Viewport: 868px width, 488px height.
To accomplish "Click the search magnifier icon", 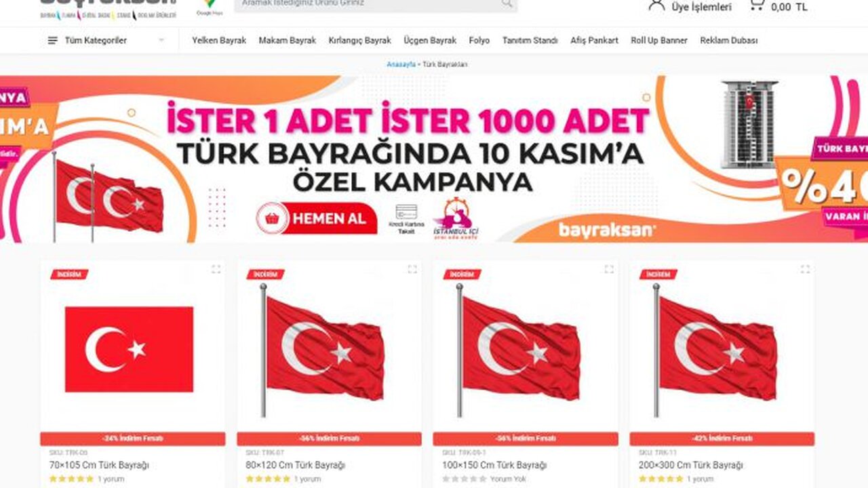I will [x=507, y=3].
